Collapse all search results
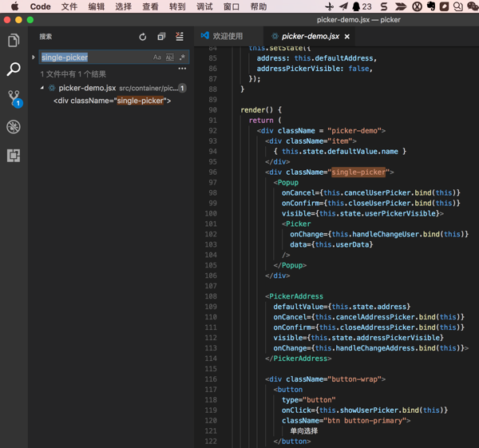The width and height of the screenshot is (479, 448). pyautogui.click(x=161, y=37)
